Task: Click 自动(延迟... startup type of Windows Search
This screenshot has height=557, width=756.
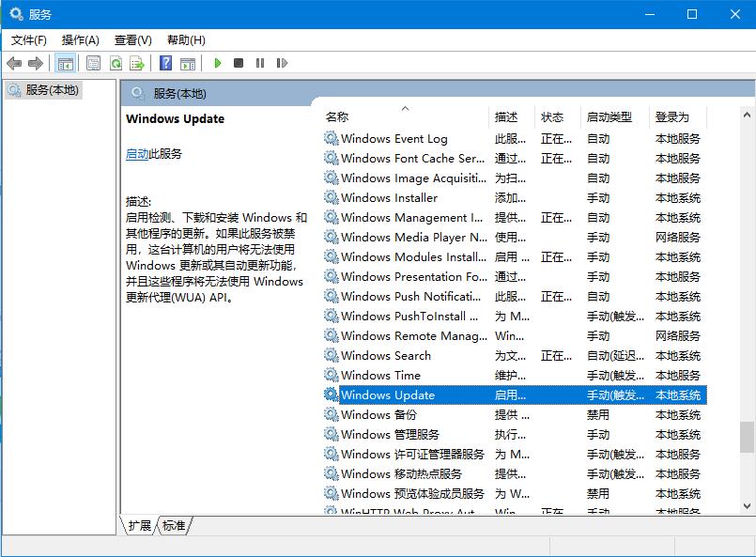Action: (615, 355)
